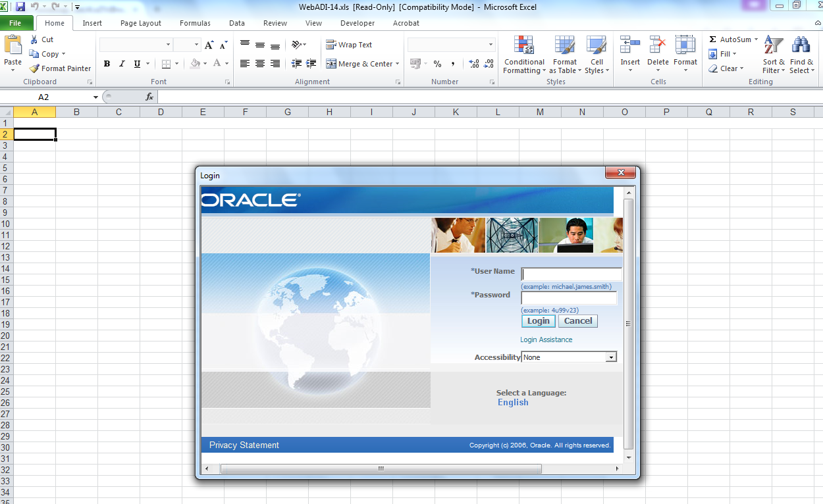Increase font size with Grow Font icon
This screenshot has width=823, height=504.
point(209,45)
